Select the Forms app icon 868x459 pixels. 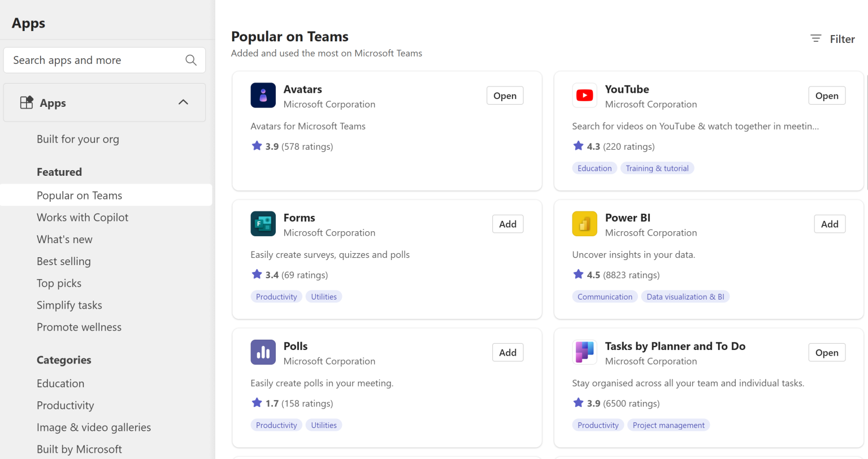pos(262,223)
